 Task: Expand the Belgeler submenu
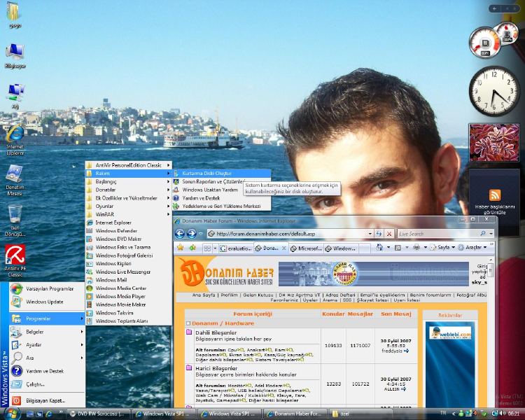click(x=47, y=332)
